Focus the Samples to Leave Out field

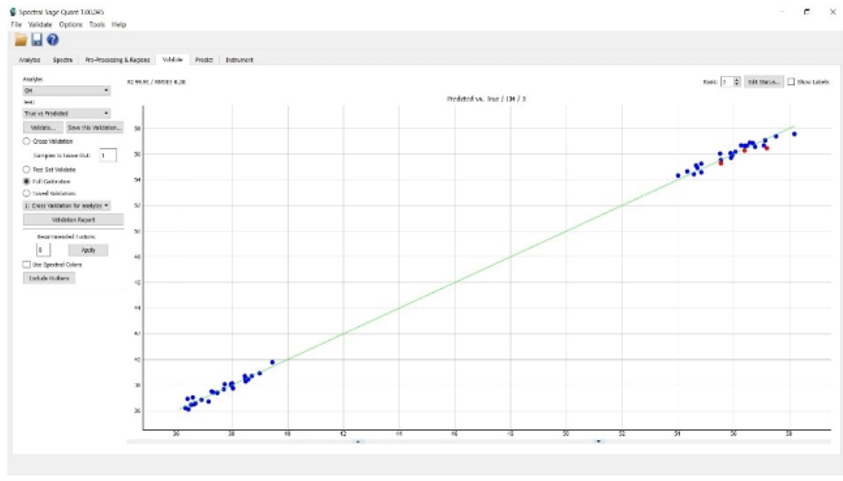point(108,155)
